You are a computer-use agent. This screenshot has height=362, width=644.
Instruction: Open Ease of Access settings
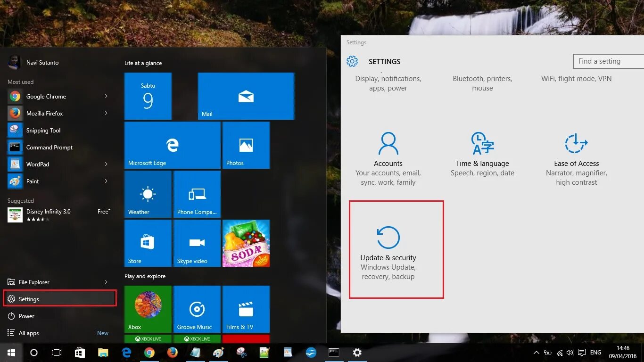(x=577, y=159)
